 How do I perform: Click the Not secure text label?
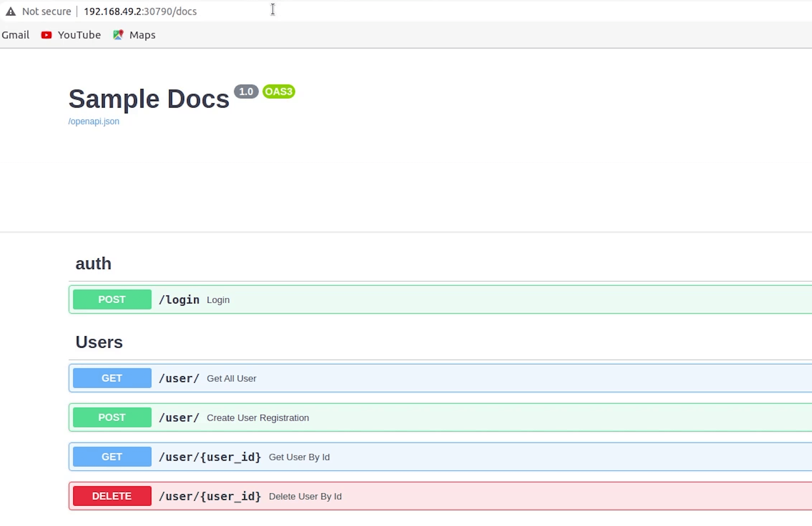(x=46, y=11)
